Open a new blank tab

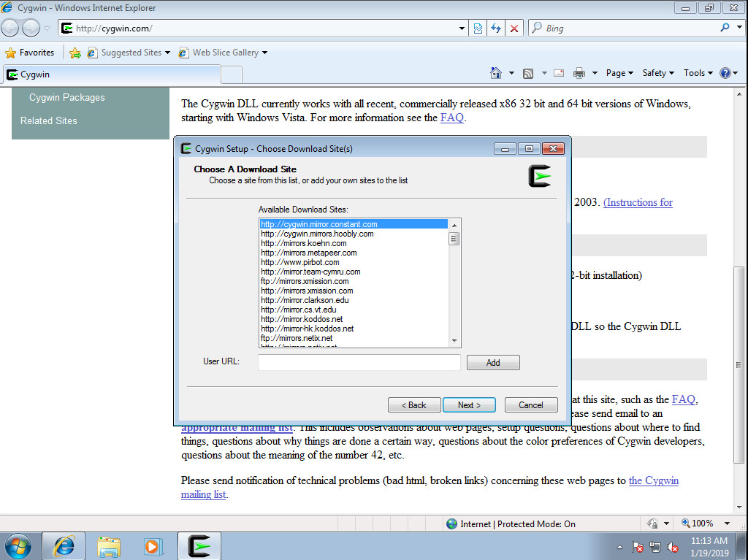[x=232, y=75]
